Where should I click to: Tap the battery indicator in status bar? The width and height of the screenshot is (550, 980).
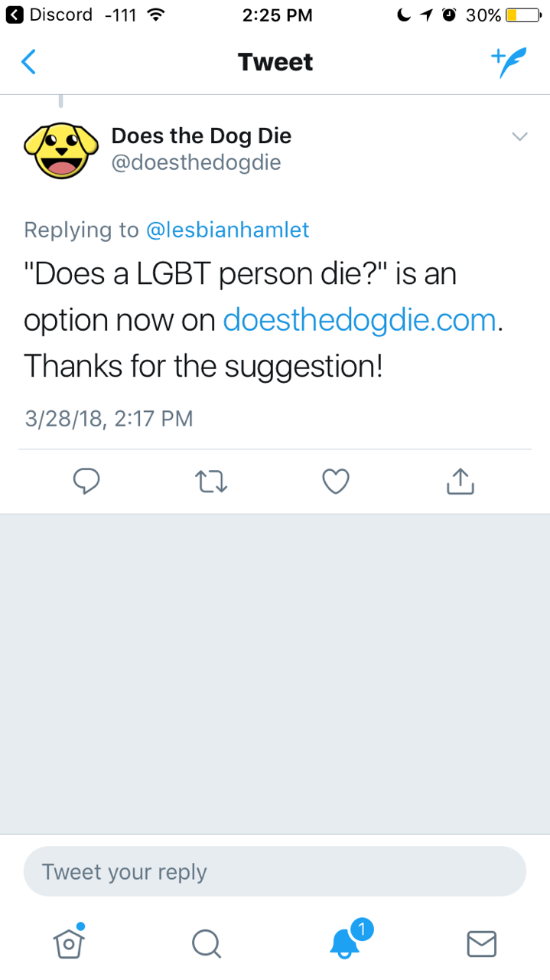[x=523, y=15]
